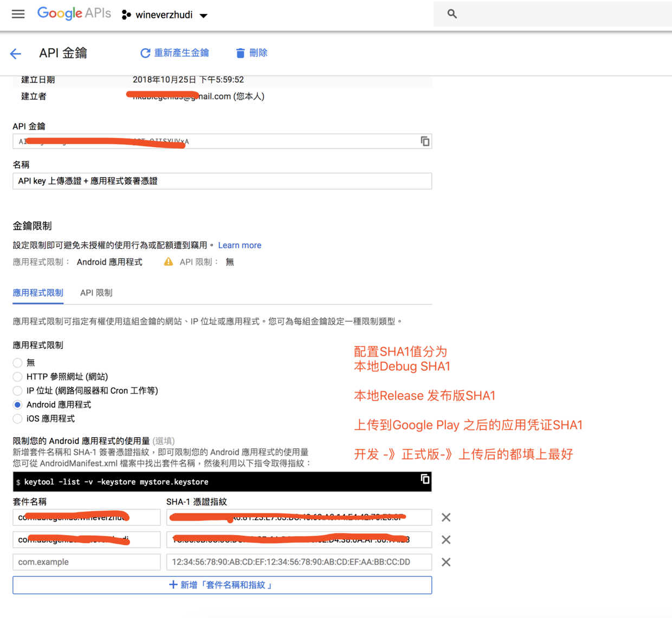Click the API 金鑰 value field

click(x=222, y=141)
